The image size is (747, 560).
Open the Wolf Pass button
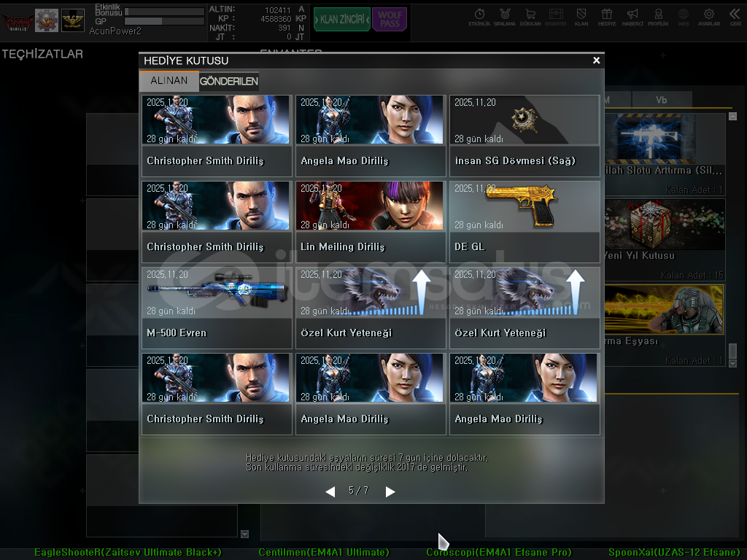pyautogui.click(x=390, y=19)
